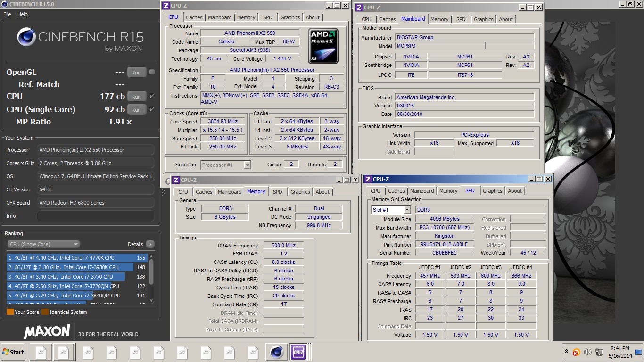The width and height of the screenshot is (644, 362).
Task: Click the ranking list vertical scrollbar
Action: 151,278
